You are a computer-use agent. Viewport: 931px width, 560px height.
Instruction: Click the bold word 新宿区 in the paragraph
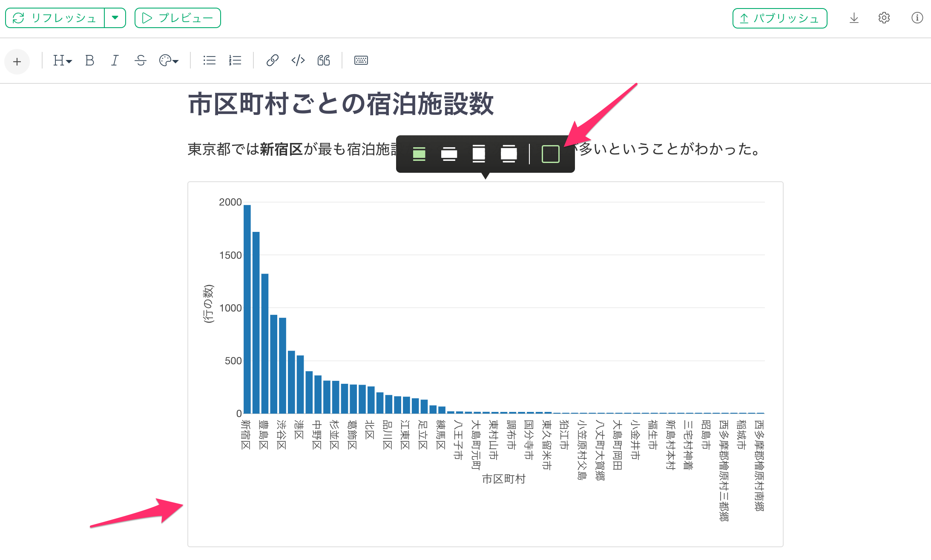coord(282,149)
